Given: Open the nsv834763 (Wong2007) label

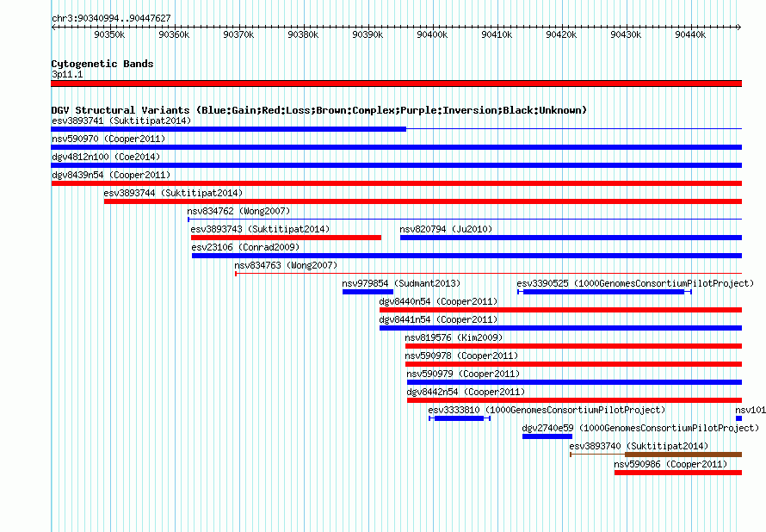Looking at the screenshot, I should point(286,265).
